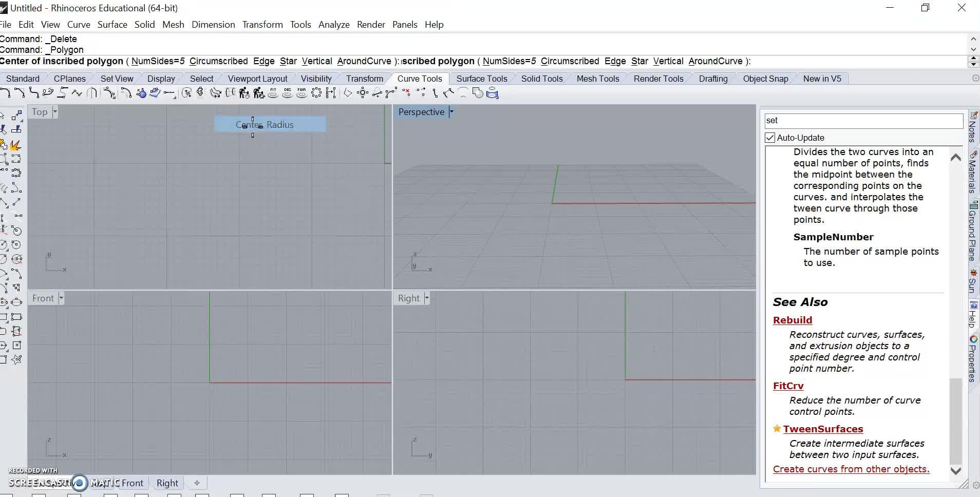This screenshot has height=497, width=980.
Task: Switch to the Viewport Layout toolbar tab
Action: 257,79
